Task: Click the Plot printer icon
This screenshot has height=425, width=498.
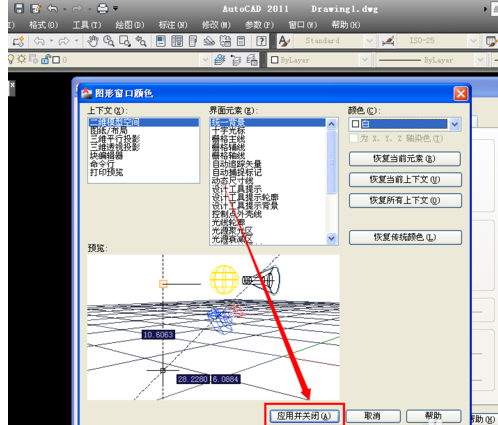Action: [103, 8]
